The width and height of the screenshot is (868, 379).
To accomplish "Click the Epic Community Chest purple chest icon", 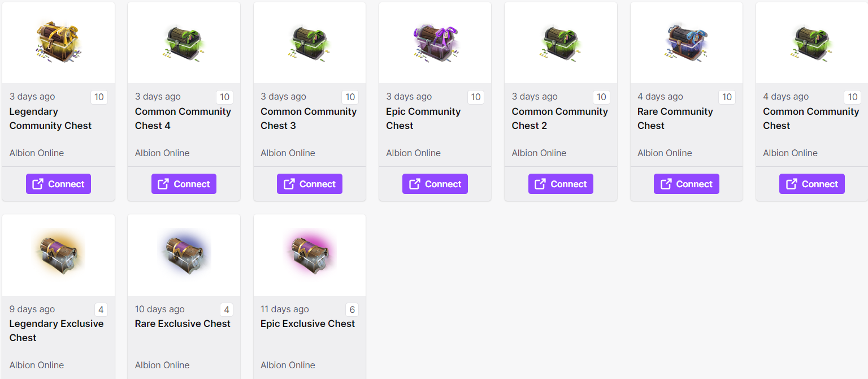I will click(435, 42).
